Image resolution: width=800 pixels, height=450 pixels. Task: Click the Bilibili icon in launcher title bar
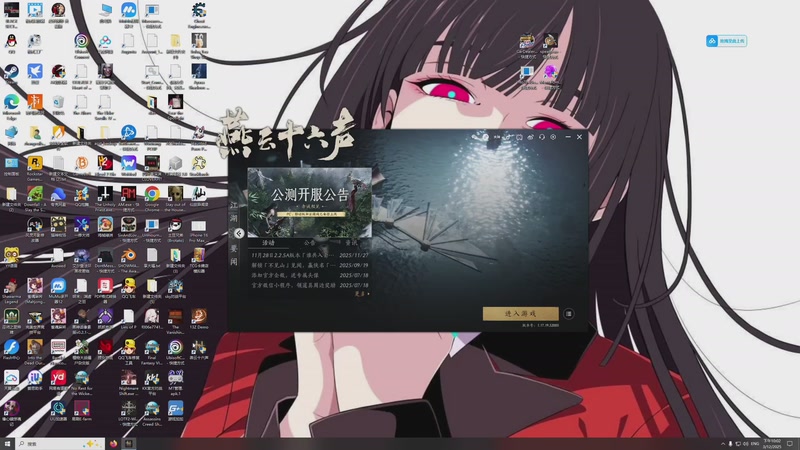[x=519, y=137]
